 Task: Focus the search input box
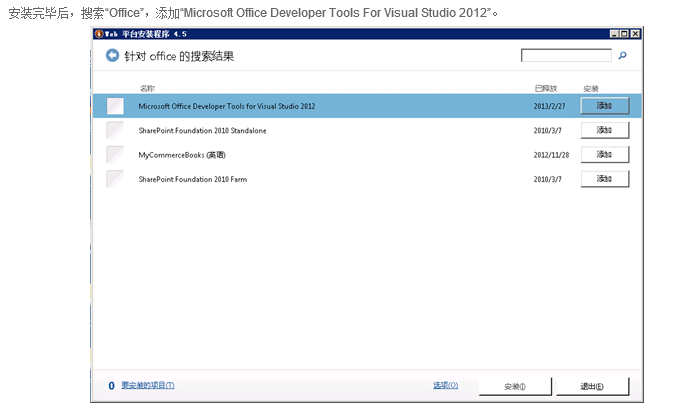(x=566, y=55)
